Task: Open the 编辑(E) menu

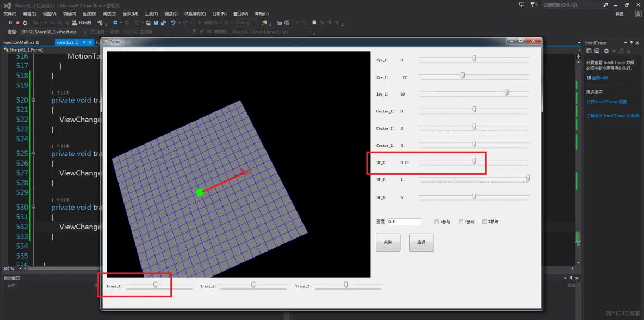Action: [29, 14]
